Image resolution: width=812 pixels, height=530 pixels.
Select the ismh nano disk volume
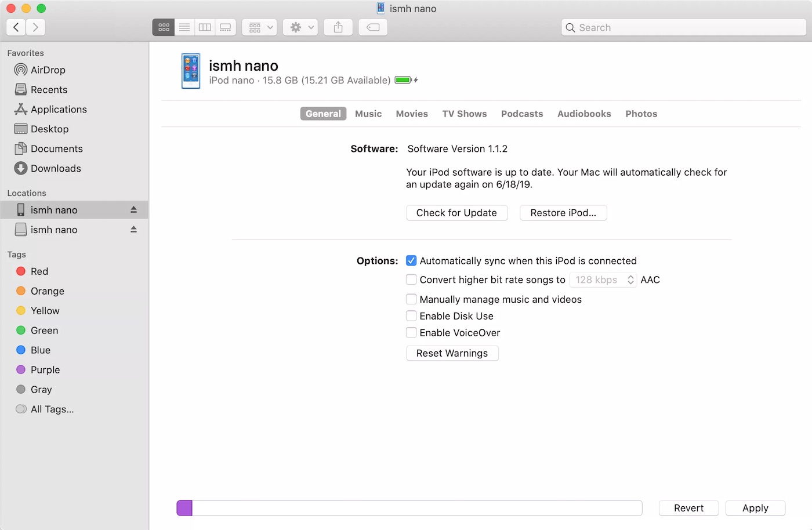pyautogui.click(x=74, y=230)
